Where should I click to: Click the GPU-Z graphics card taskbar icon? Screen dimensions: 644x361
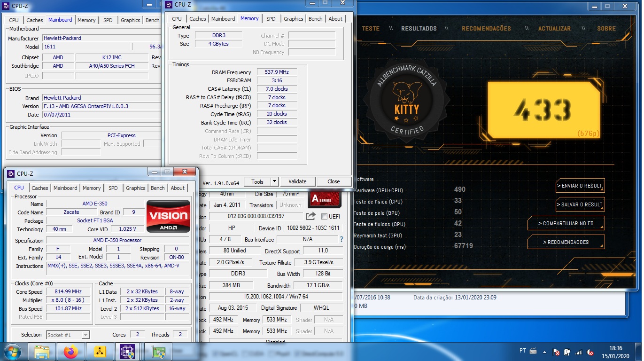point(158,352)
